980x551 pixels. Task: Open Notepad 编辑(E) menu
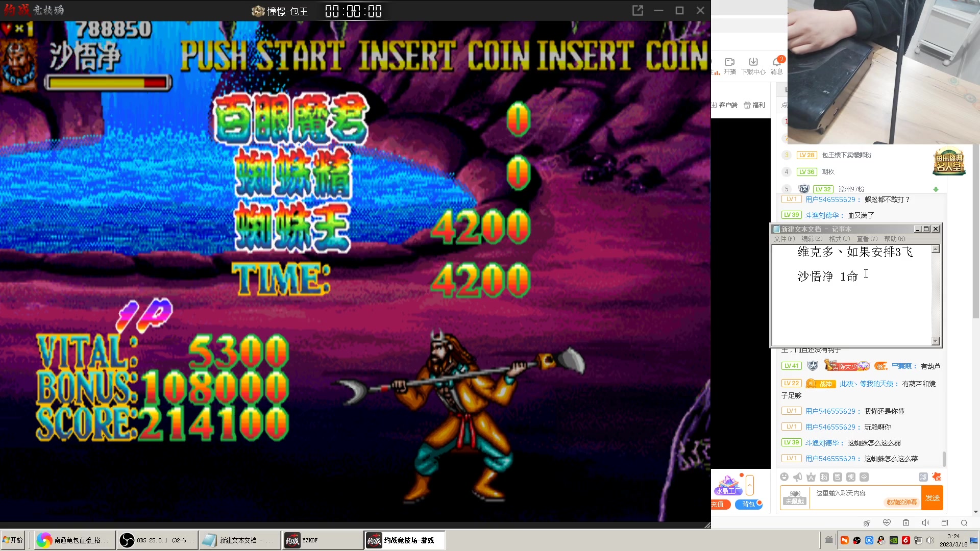[812, 239]
